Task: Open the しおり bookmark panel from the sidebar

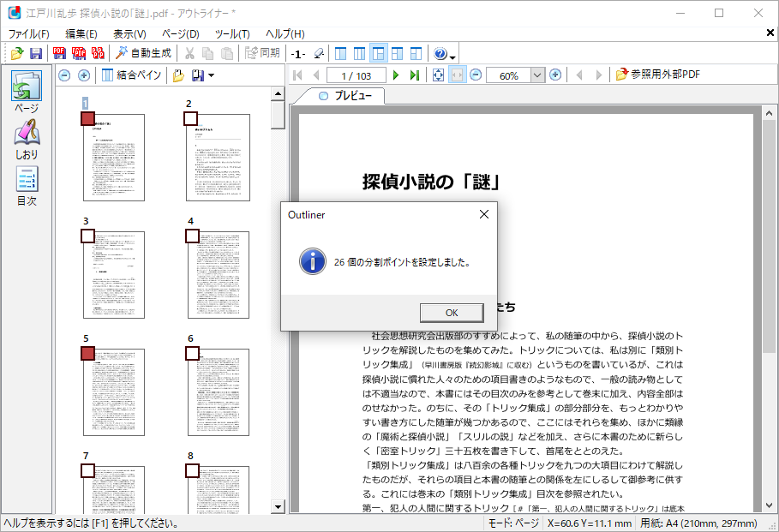Action: point(27,140)
